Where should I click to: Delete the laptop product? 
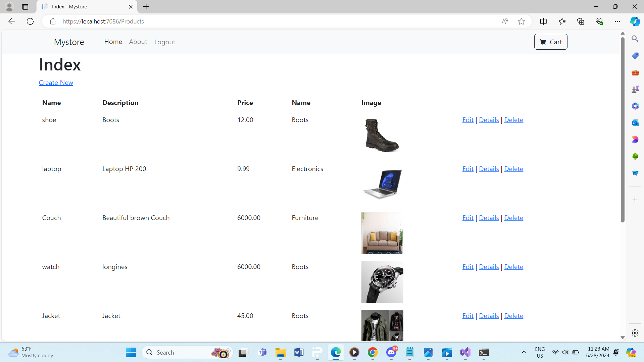click(x=513, y=169)
